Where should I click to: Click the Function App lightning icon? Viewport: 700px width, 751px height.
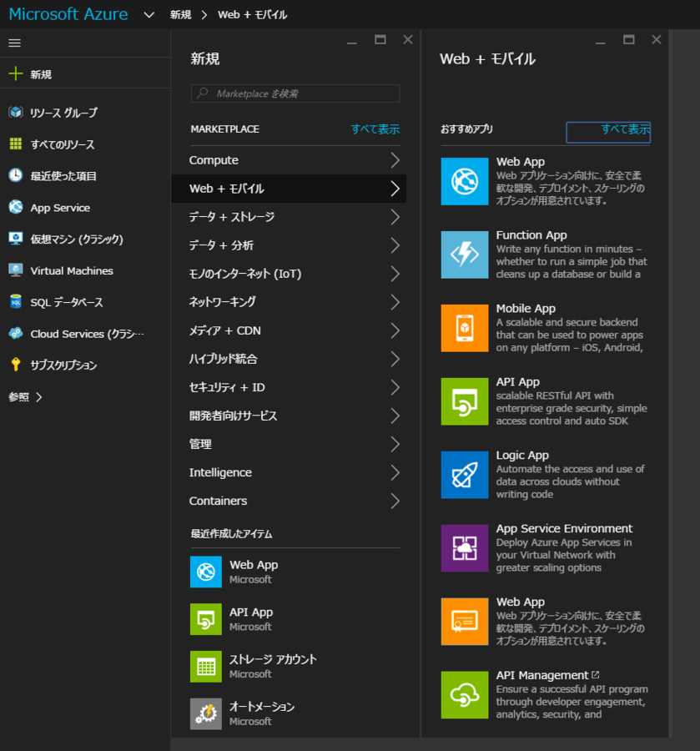point(465,255)
